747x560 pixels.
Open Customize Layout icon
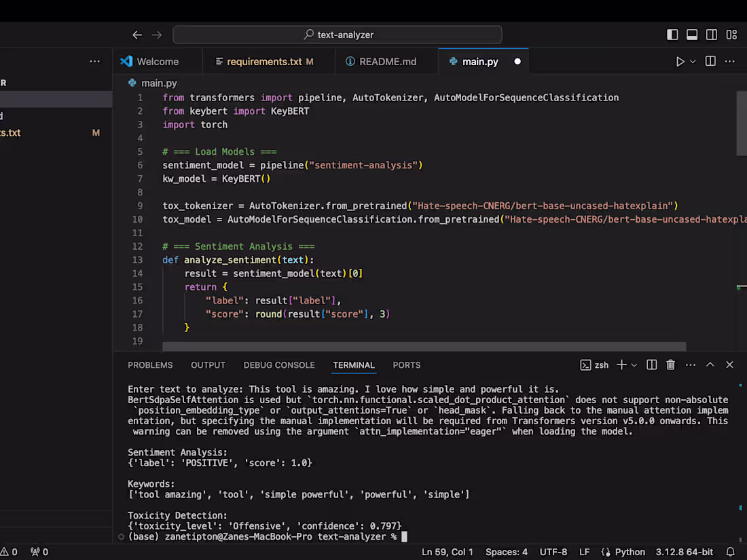(732, 34)
